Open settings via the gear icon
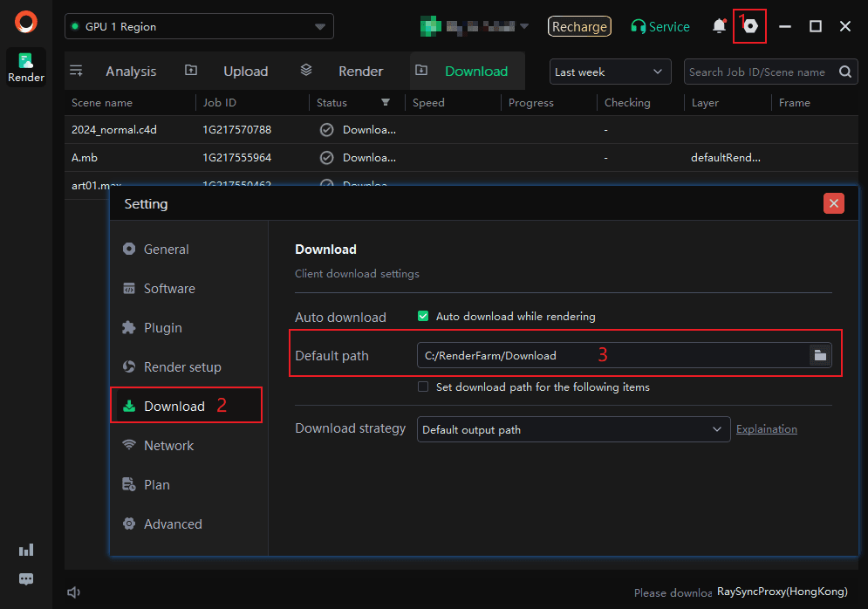This screenshot has height=609, width=868. point(749,26)
